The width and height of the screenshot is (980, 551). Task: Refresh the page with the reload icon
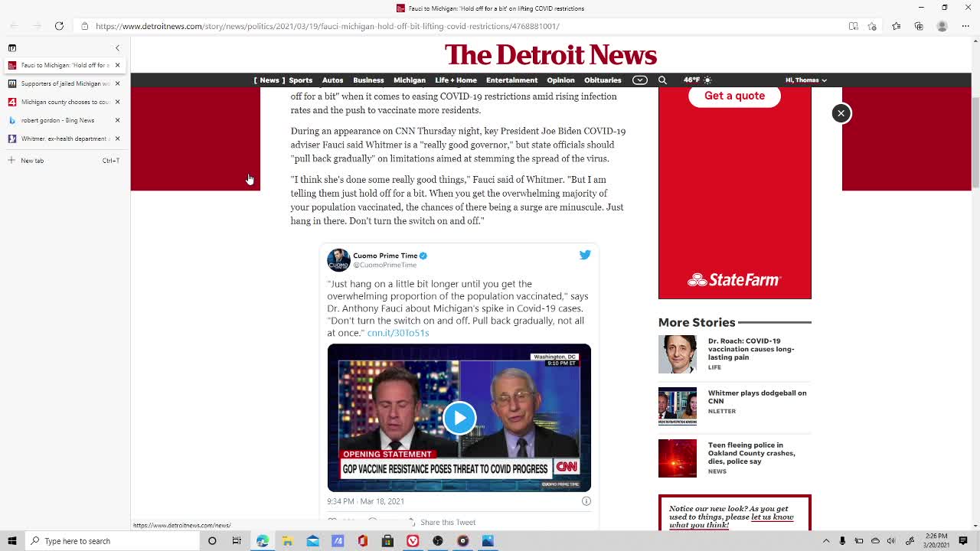[x=59, y=26]
